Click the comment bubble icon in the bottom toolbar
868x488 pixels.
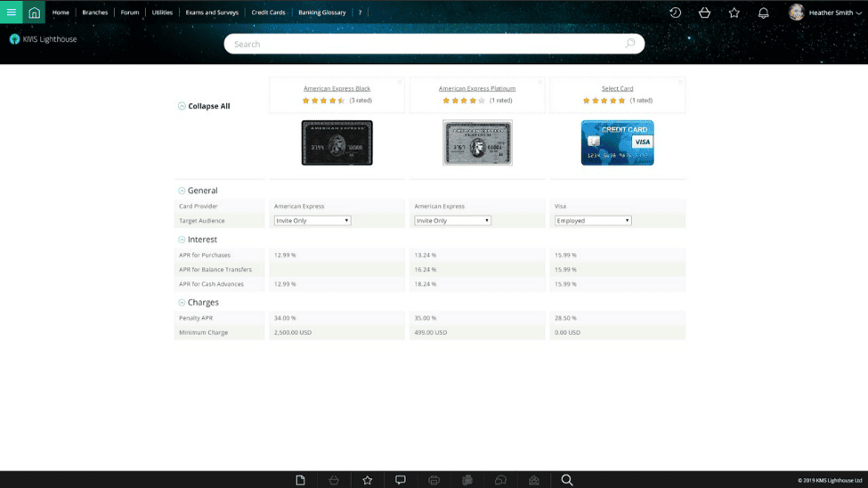click(401, 480)
